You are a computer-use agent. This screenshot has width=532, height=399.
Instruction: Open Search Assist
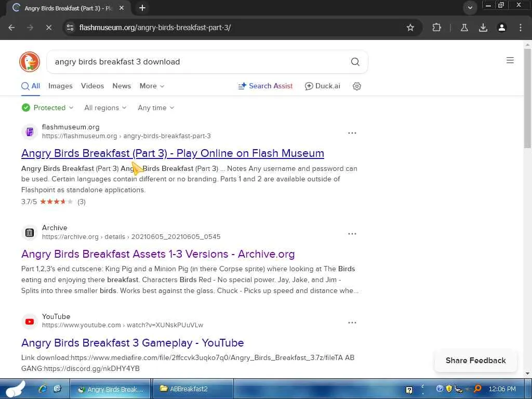[265, 86]
